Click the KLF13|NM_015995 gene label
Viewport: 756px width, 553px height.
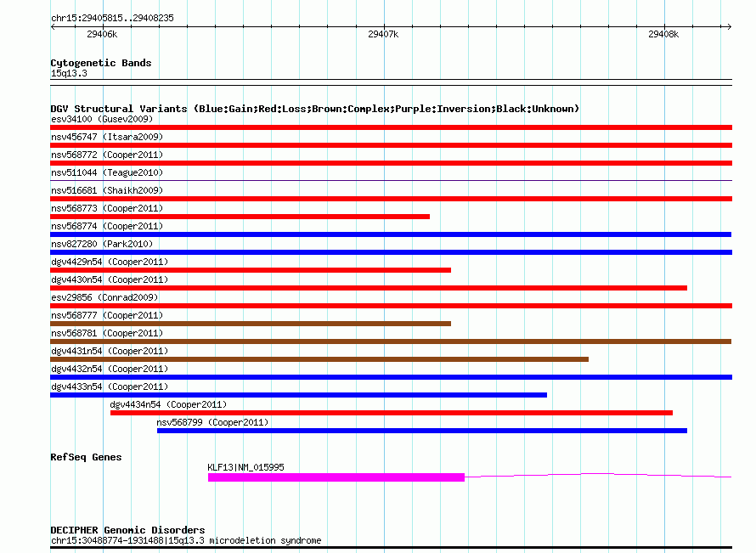(x=245, y=467)
